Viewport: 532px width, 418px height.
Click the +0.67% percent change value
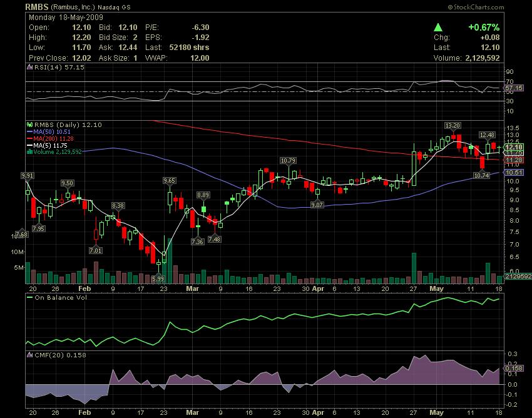[x=484, y=28]
